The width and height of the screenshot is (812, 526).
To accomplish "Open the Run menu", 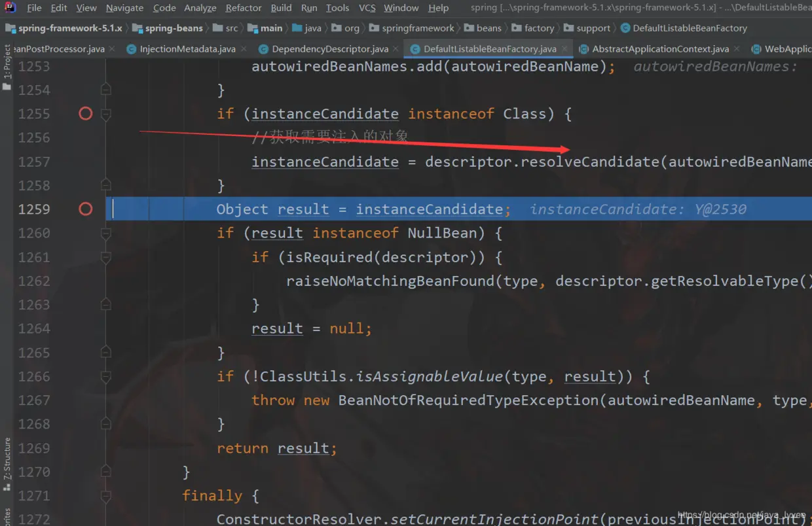I will pos(309,8).
